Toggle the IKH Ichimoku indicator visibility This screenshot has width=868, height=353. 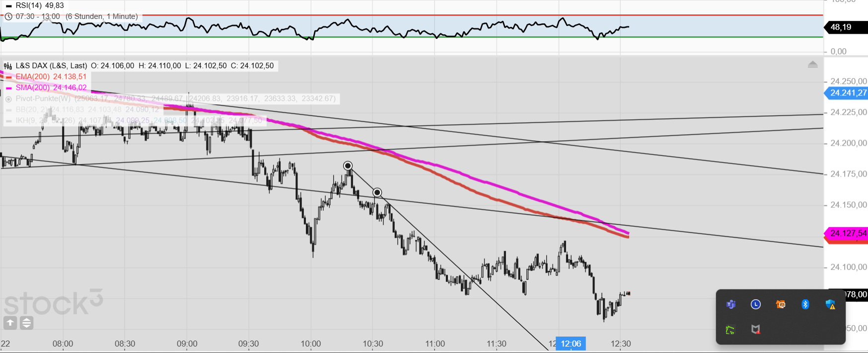8,120
